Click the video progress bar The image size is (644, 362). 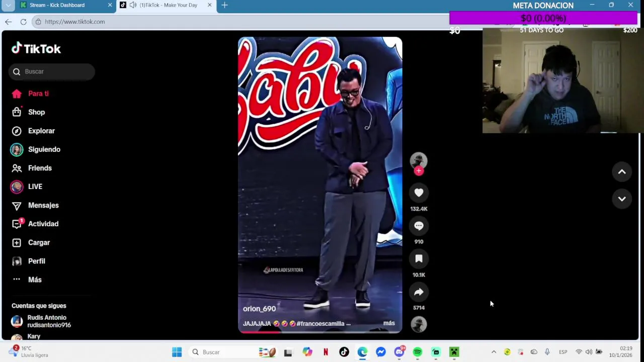click(320, 332)
